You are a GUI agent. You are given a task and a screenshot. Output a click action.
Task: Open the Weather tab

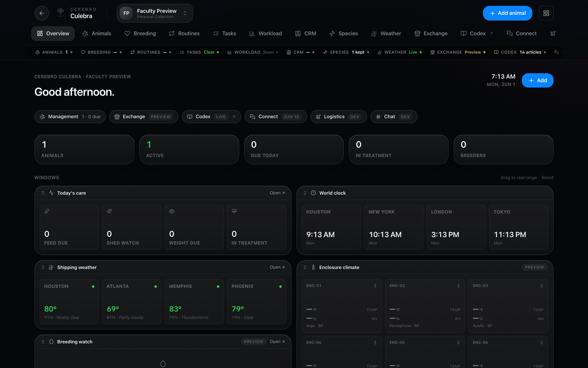click(x=386, y=34)
